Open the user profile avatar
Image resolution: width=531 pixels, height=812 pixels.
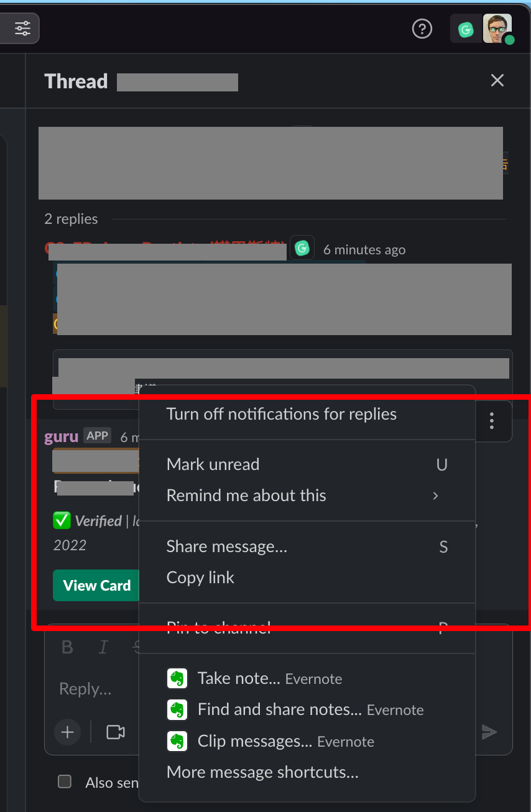tap(497, 29)
